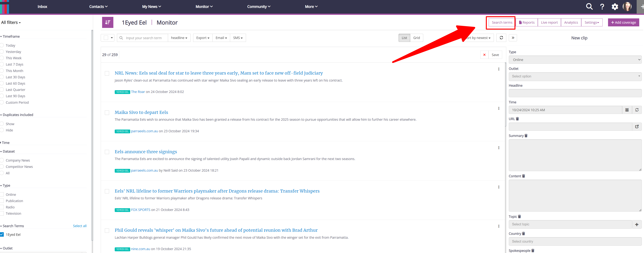Open the Contacts menu
Screen dimensions: 644x253
(98, 7)
